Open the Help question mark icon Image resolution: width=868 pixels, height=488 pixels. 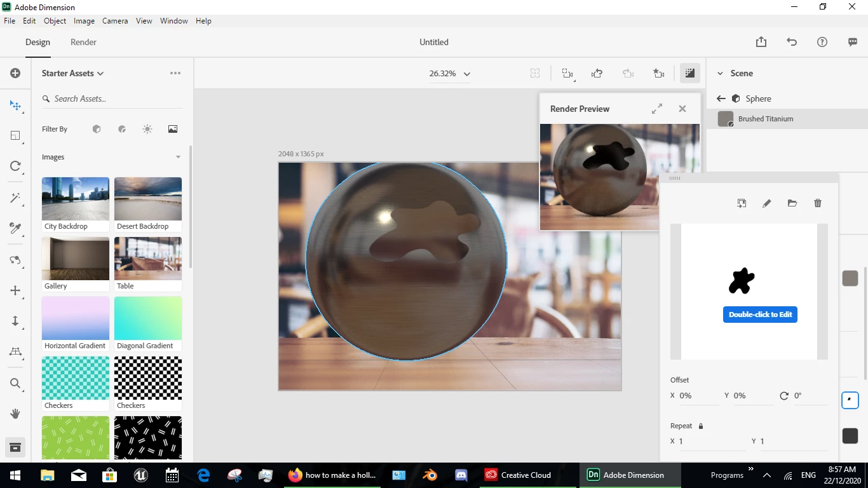pos(822,42)
